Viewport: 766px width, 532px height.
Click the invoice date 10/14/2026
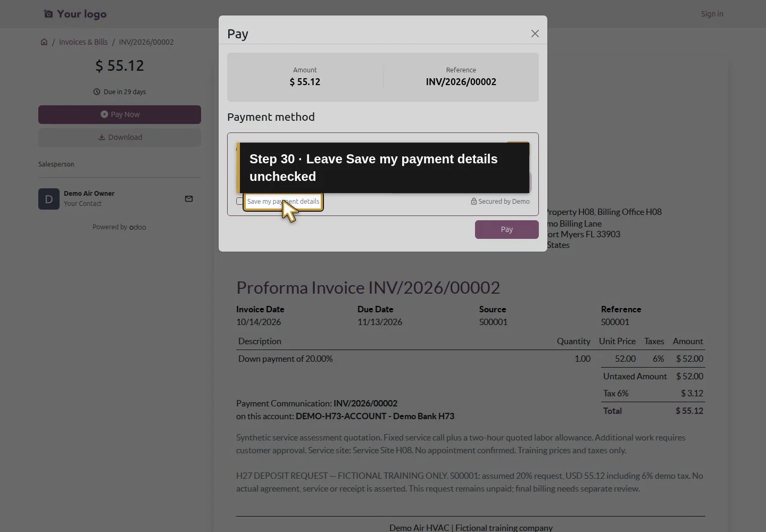click(x=259, y=322)
